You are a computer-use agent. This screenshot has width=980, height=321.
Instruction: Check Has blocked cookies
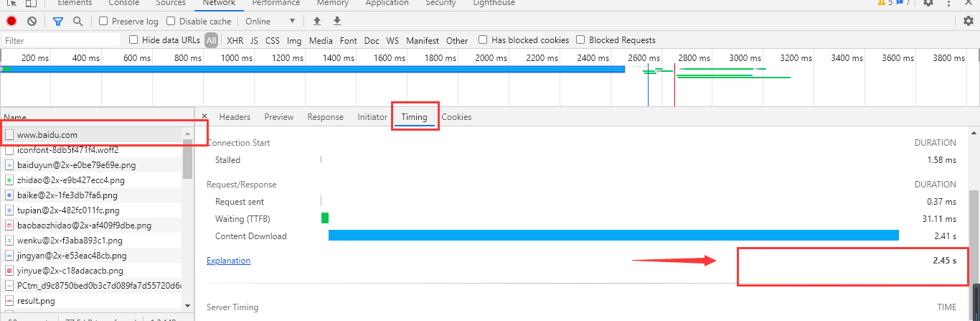[483, 39]
